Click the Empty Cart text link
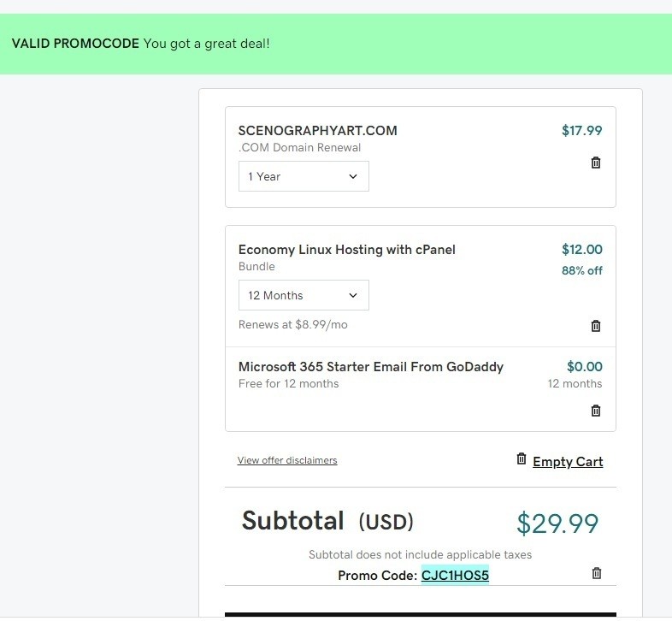 (x=568, y=462)
